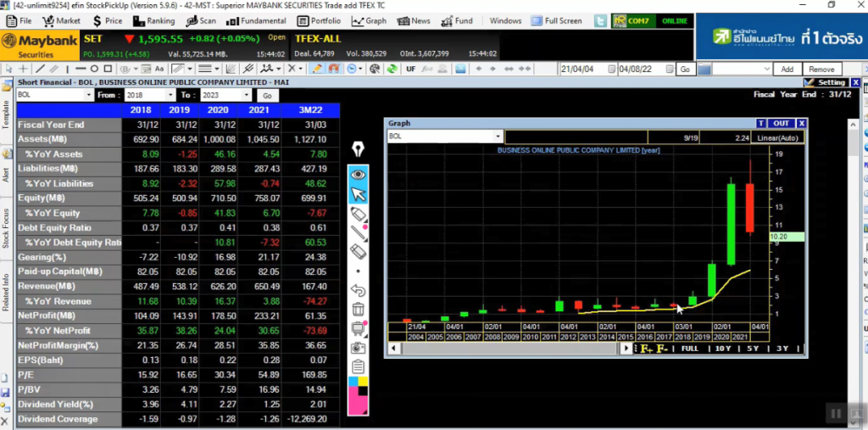Select the horizontal line tool
This screenshot has height=430, width=868.
click(x=81, y=69)
